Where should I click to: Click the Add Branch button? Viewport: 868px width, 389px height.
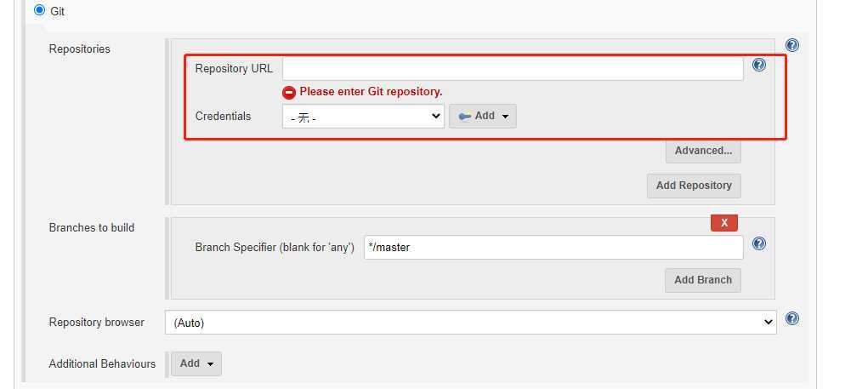[x=702, y=280]
